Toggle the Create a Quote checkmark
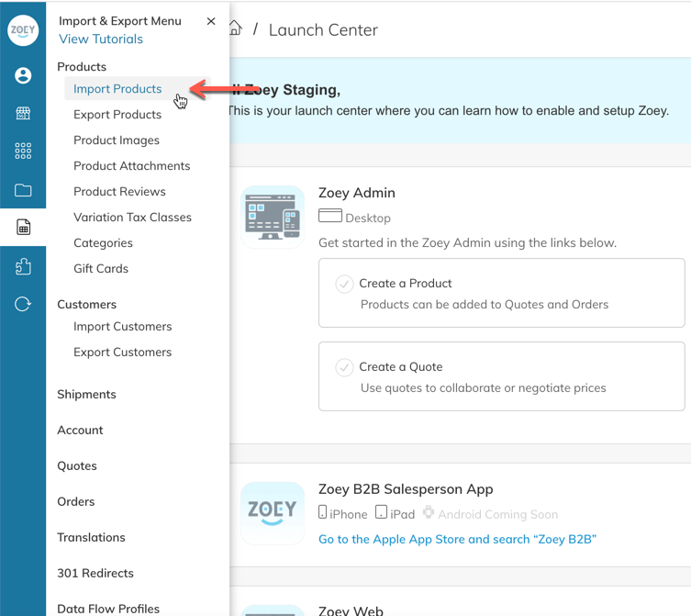The width and height of the screenshot is (691, 616). click(x=344, y=367)
